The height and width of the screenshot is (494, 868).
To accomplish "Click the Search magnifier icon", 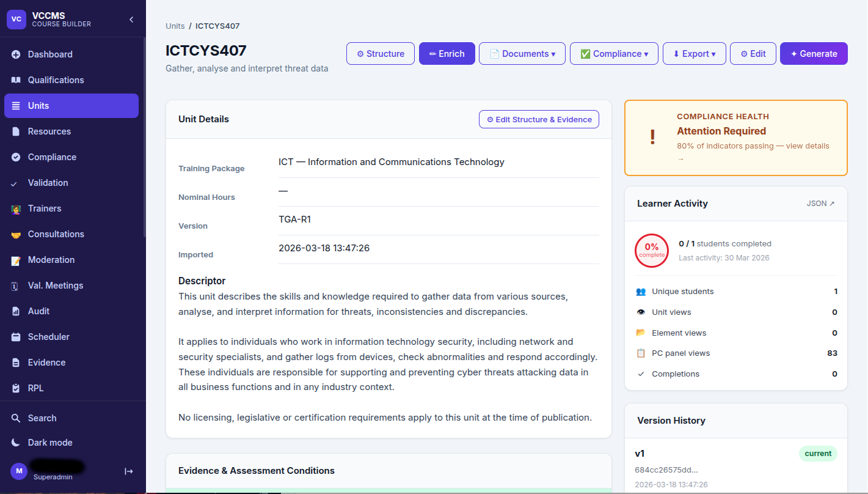I will point(16,418).
